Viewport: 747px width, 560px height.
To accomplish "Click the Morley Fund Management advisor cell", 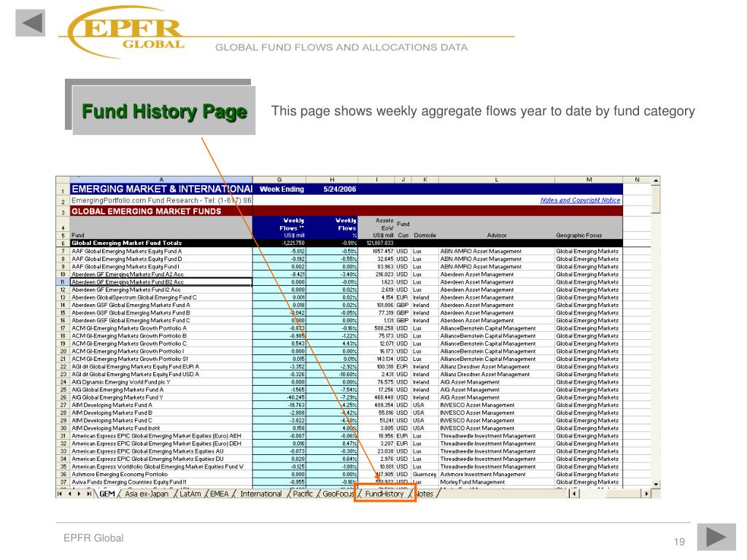I will [496, 482].
